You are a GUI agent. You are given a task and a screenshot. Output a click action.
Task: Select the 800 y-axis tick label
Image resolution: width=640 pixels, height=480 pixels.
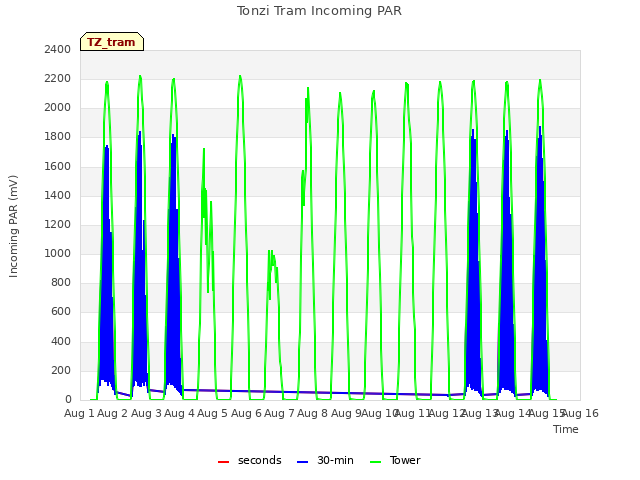click(x=61, y=282)
